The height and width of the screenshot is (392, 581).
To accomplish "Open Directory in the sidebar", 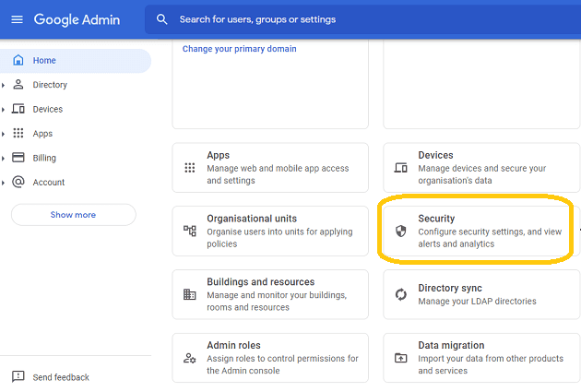I will [50, 85].
